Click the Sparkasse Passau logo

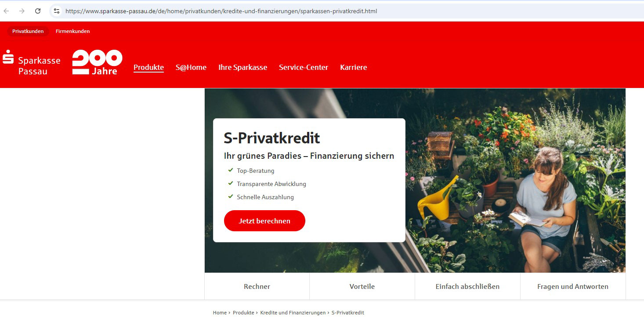tap(31, 62)
